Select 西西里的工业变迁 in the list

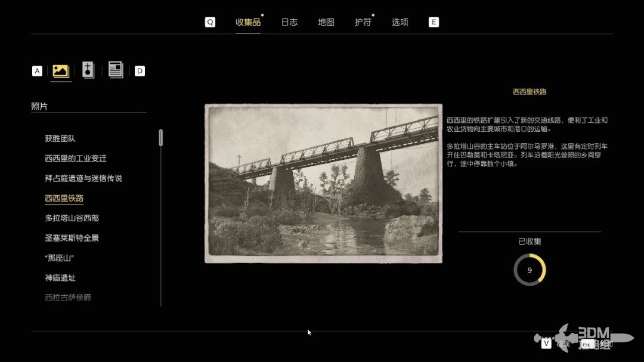(x=76, y=158)
